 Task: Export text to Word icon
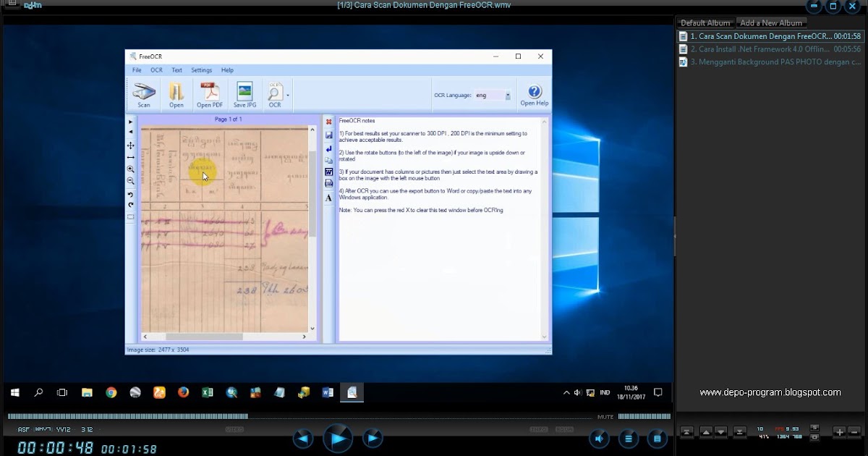click(x=328, y=172)
